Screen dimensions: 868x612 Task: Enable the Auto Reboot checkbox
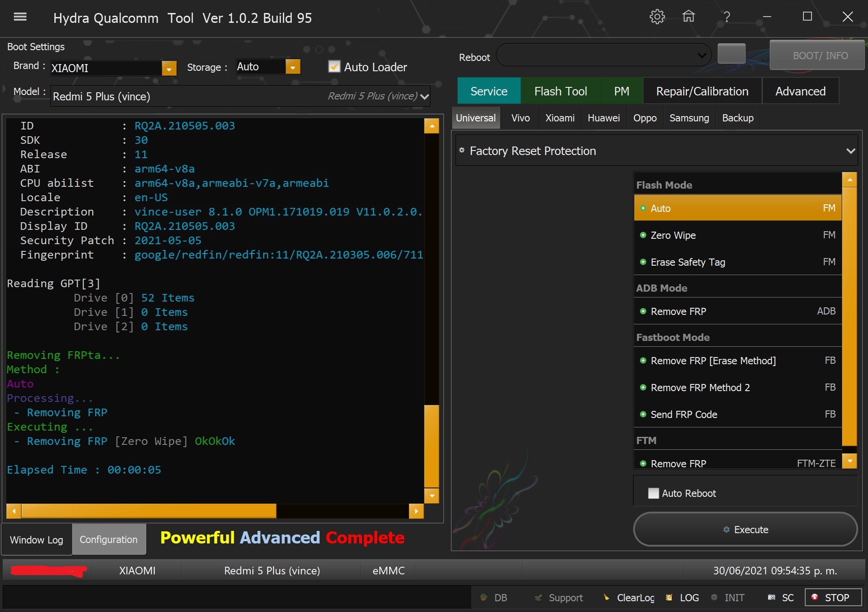click(654, 493)
